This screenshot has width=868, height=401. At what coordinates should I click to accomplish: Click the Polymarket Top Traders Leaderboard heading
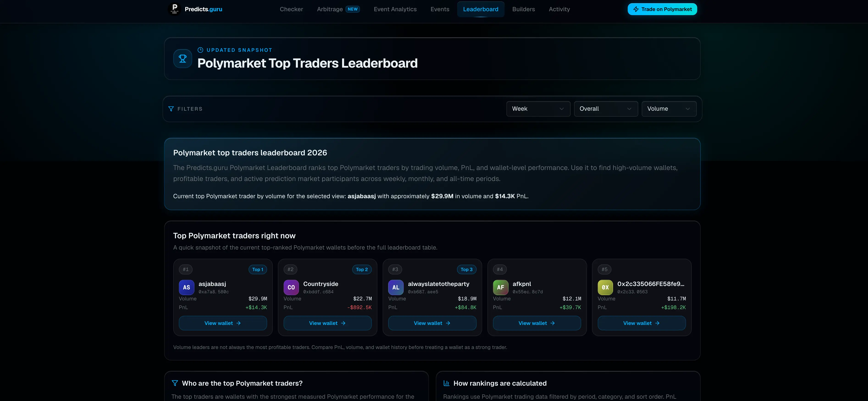pyautogui.click(x=307, y=63)
